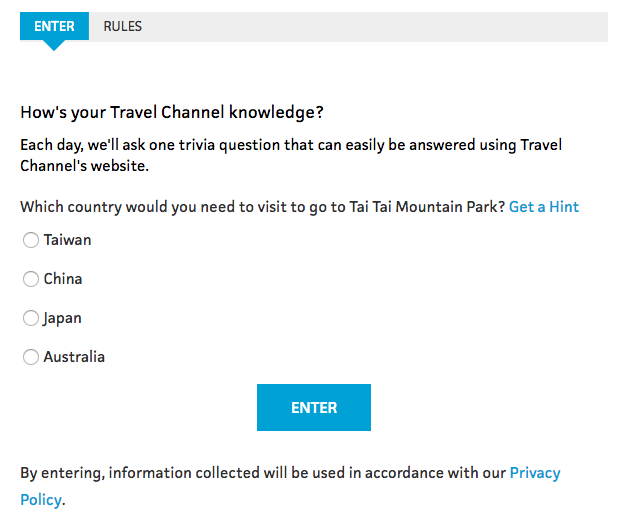Choose the China radio button

coord(31,279)
